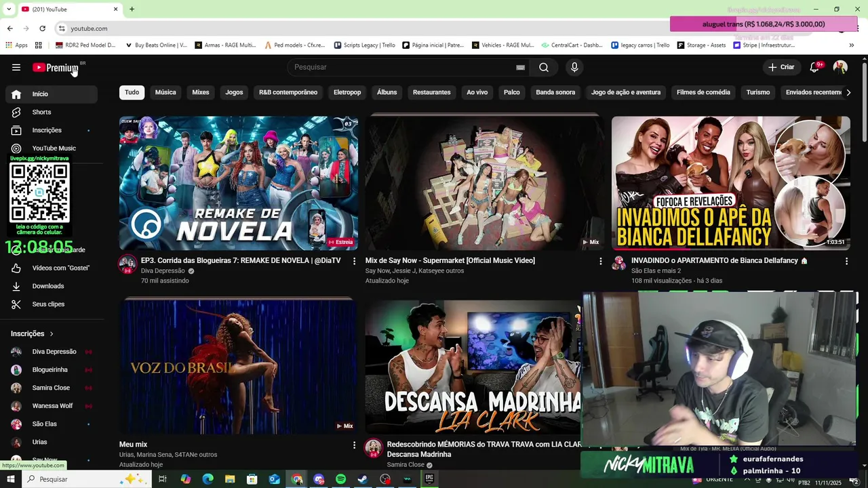Open Diva Depressão subscription channel
868x488 pixels.
[x=52, y=352]
